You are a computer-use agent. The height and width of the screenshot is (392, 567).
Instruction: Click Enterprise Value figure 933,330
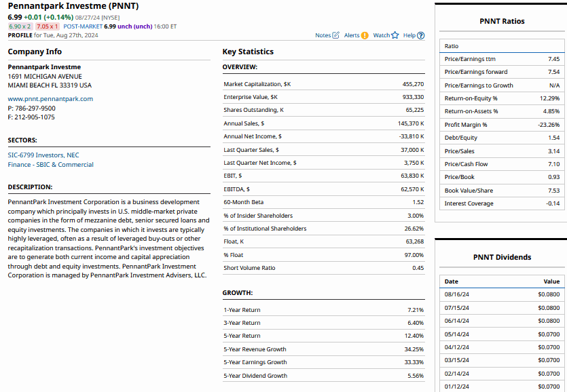[413, 97]
